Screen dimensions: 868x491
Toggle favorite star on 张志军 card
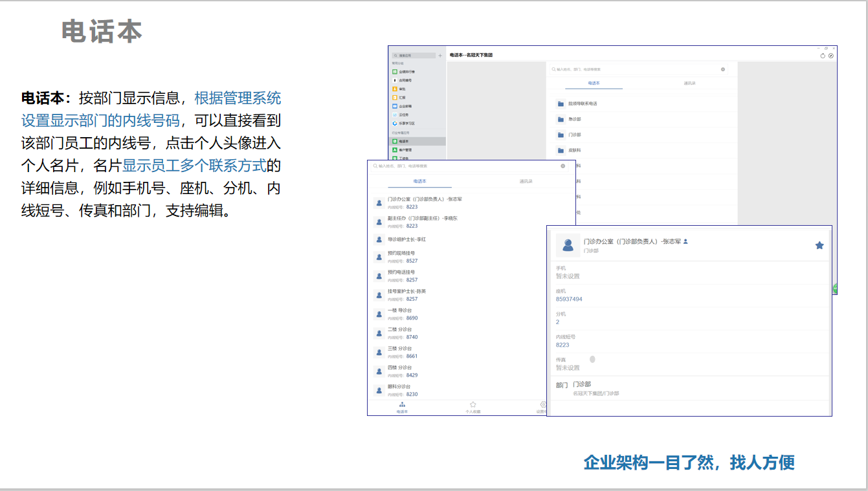819,245
